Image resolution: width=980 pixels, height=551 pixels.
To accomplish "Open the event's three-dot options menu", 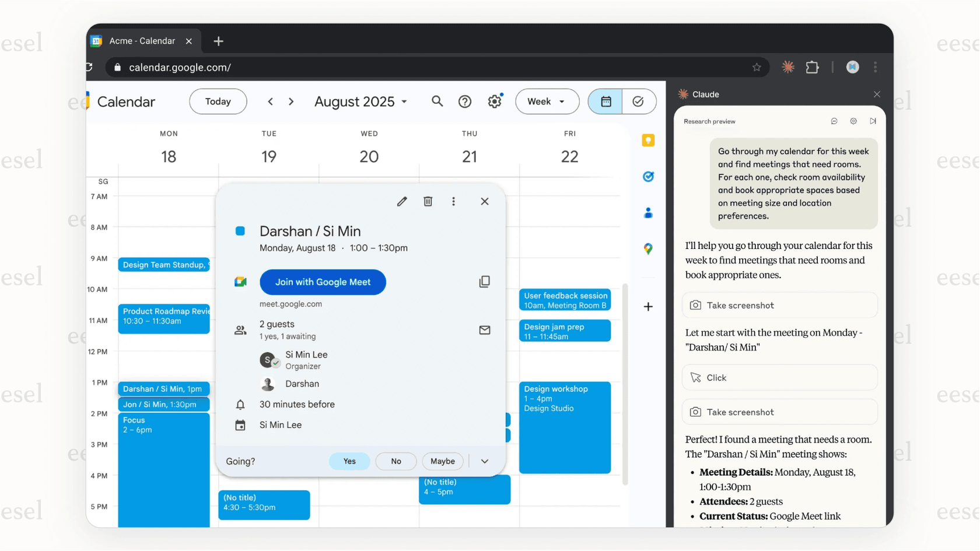I will tap(454, 201).
